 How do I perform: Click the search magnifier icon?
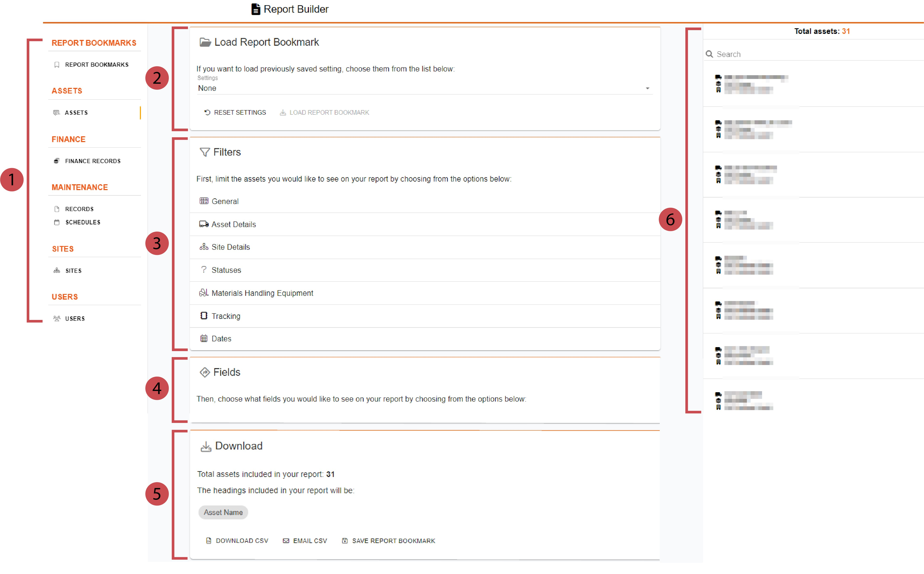(709, 54)
